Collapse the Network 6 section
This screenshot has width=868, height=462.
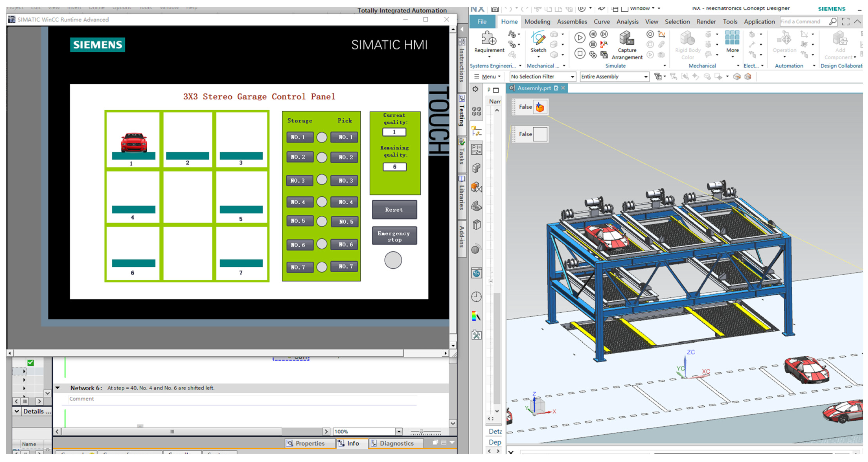[58, 388]
